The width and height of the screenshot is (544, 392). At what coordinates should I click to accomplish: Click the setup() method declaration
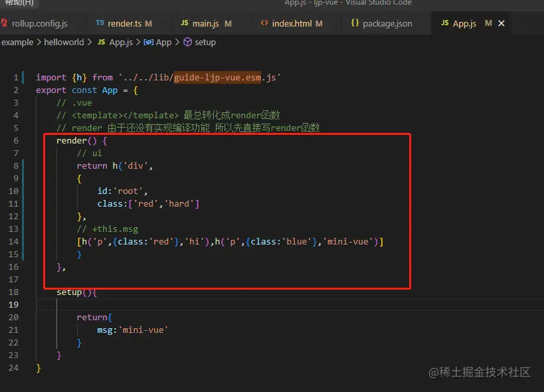click(x=76, y=292)
